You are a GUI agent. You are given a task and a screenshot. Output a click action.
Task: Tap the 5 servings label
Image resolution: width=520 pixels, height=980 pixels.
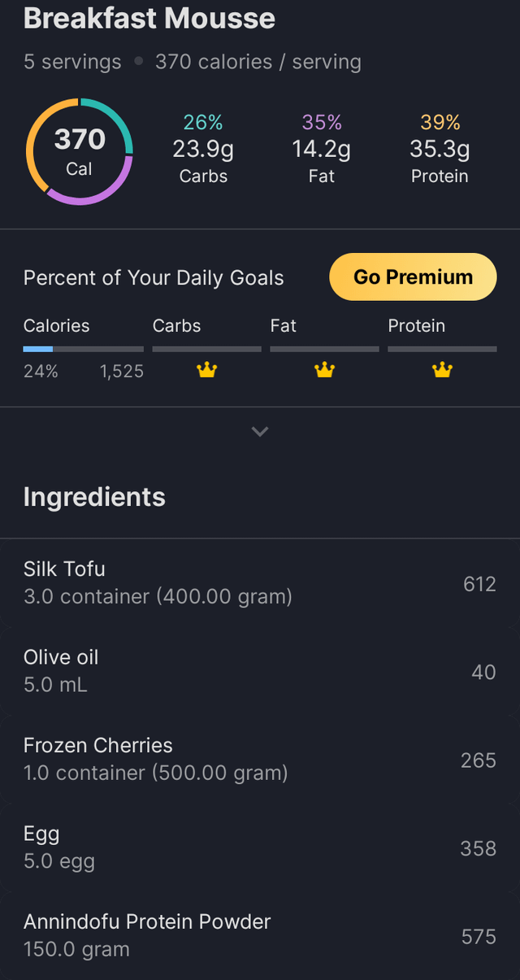72,62
